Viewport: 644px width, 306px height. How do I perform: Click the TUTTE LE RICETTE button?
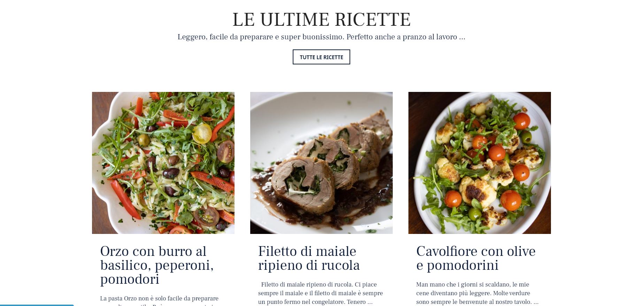pos(321,57)
